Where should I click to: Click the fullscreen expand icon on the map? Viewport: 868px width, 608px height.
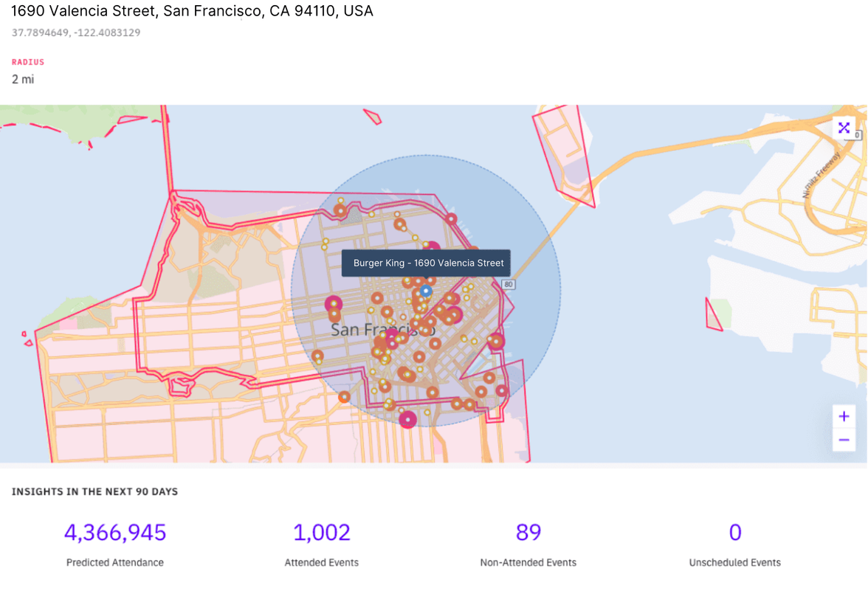(844, 127)
